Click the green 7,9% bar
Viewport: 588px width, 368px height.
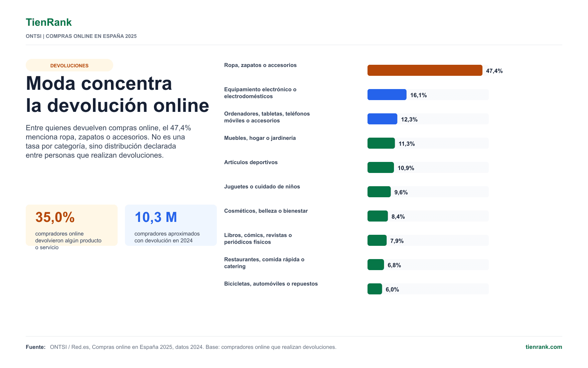coord(377,240)
